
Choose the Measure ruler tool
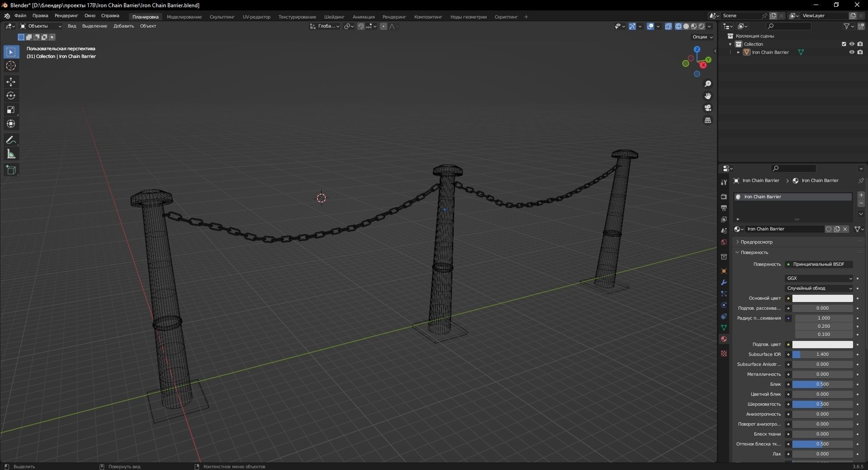coord(11,154)
